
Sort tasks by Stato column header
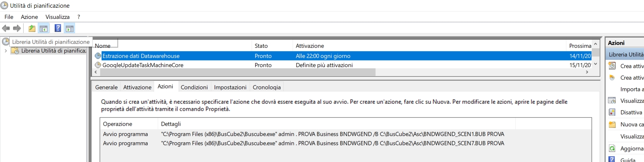[273, 46]
